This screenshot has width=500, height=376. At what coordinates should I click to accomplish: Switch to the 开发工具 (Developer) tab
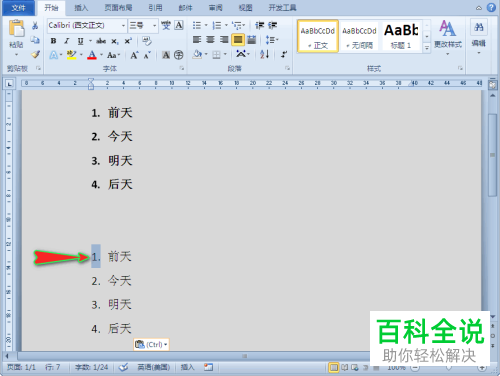click(282, 8)
